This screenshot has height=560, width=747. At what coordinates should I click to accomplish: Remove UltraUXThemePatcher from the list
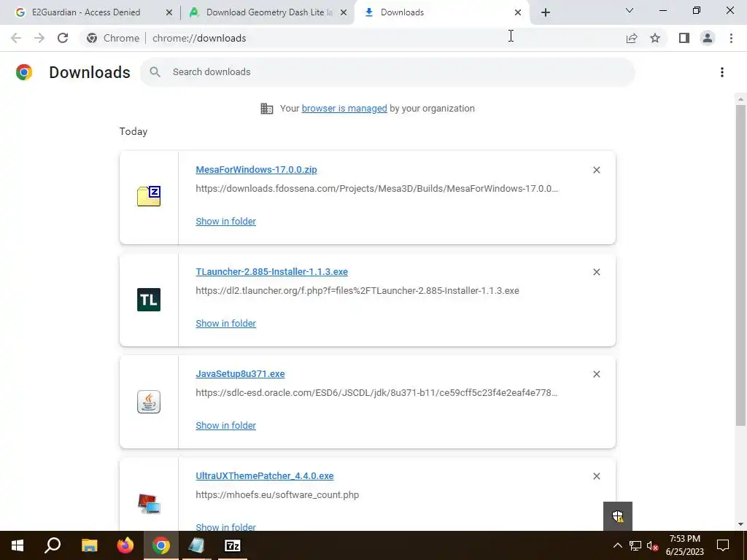point(597,476)
